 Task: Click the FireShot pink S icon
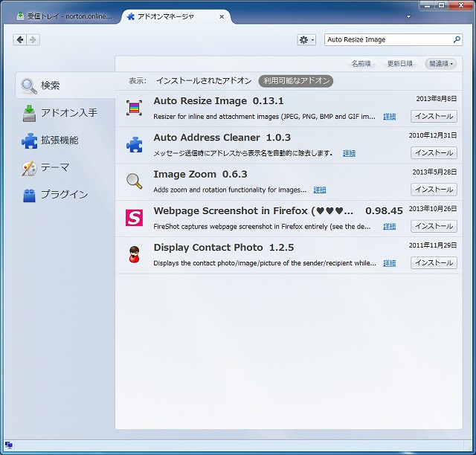click(x=134, y=218)
